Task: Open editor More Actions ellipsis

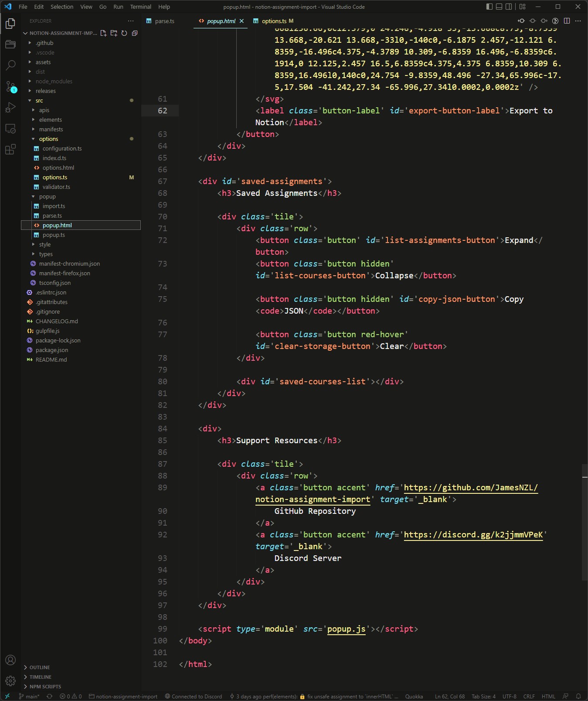Action: 578,21
